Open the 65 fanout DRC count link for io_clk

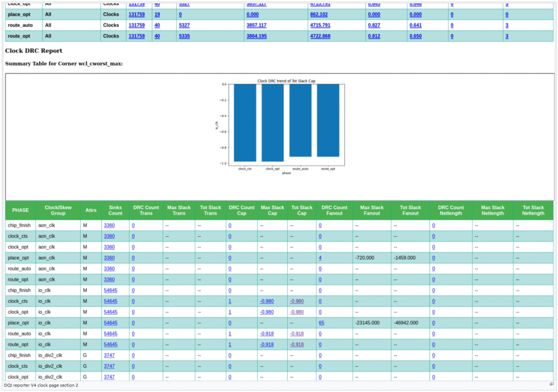point(322,323)
